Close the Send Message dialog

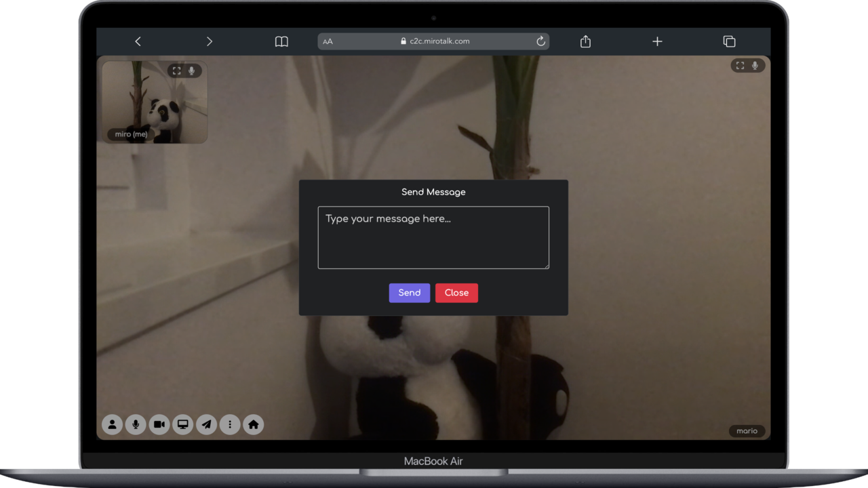point(456,292)
